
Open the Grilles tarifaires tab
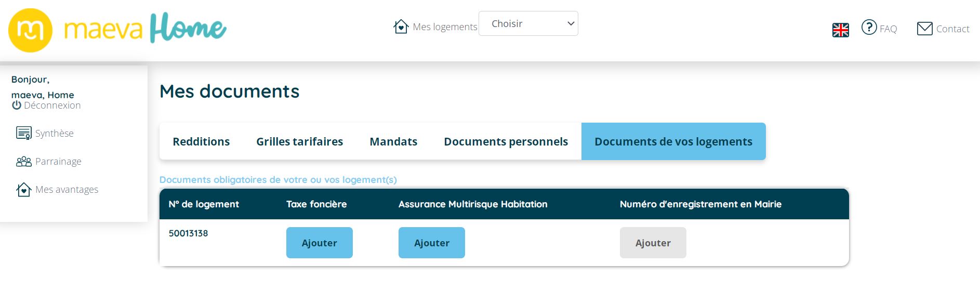click(299, 142)
